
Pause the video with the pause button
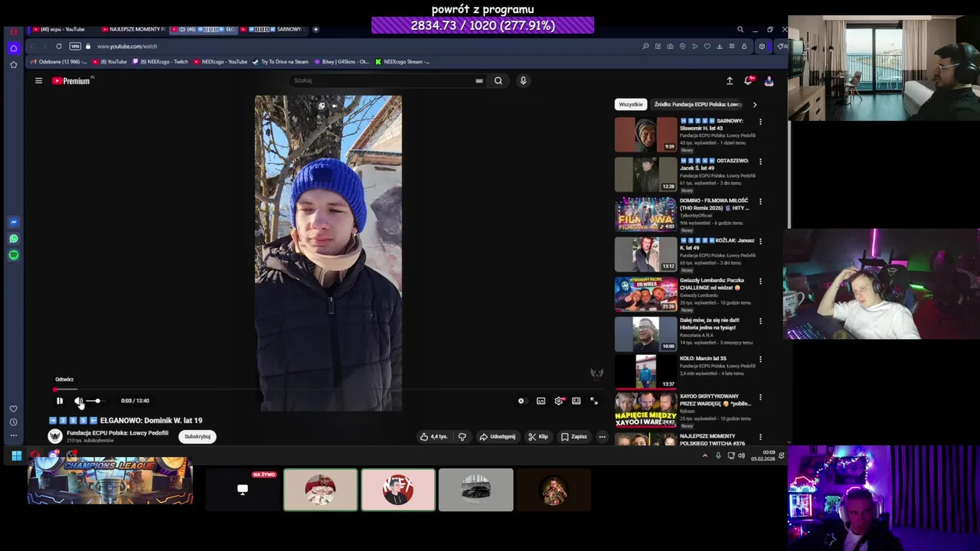click(x=60, y=401)
